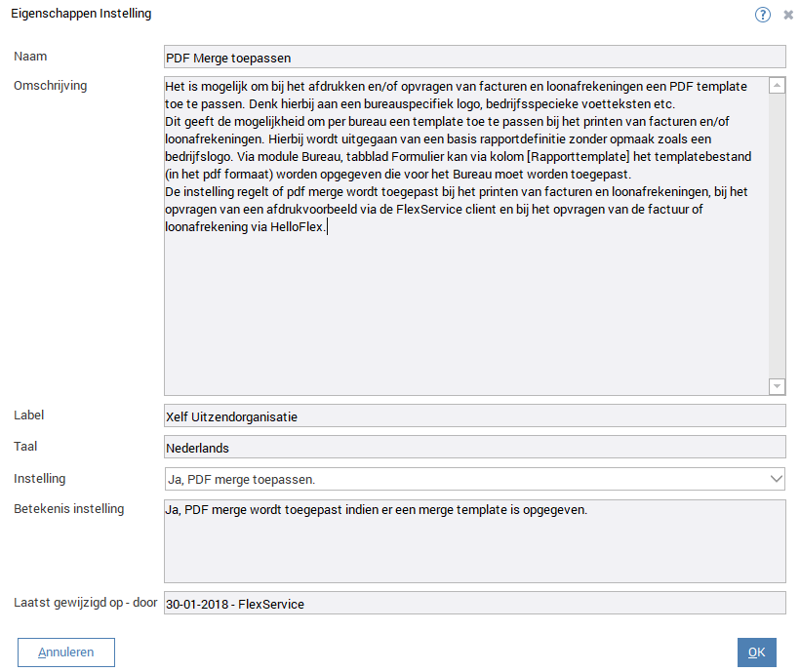Click the 'Omschrijving' label text
The width and height of the screenshot is (800, 672).
point(51,85)
